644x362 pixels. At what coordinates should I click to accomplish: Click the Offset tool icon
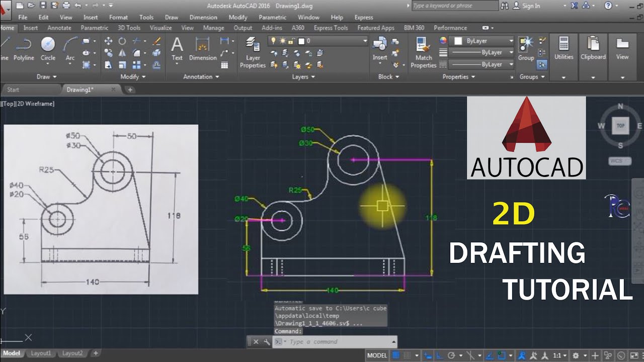click(x=156, y=65)
